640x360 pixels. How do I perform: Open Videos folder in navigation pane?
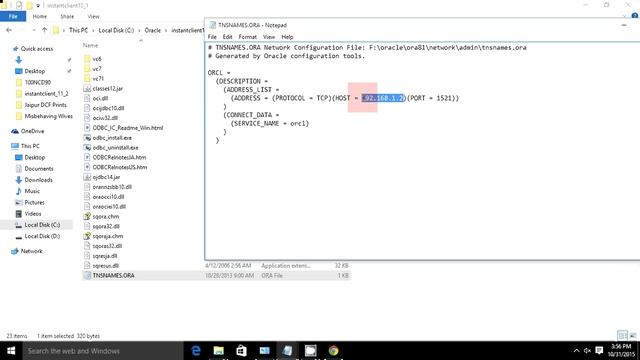pos(33,213)
